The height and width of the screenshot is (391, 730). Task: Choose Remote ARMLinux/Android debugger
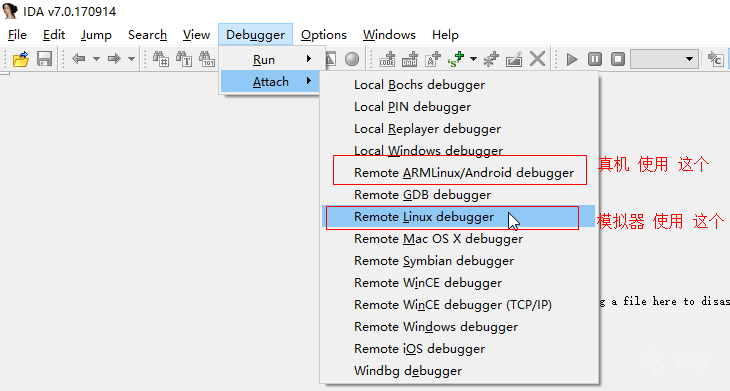459,173
